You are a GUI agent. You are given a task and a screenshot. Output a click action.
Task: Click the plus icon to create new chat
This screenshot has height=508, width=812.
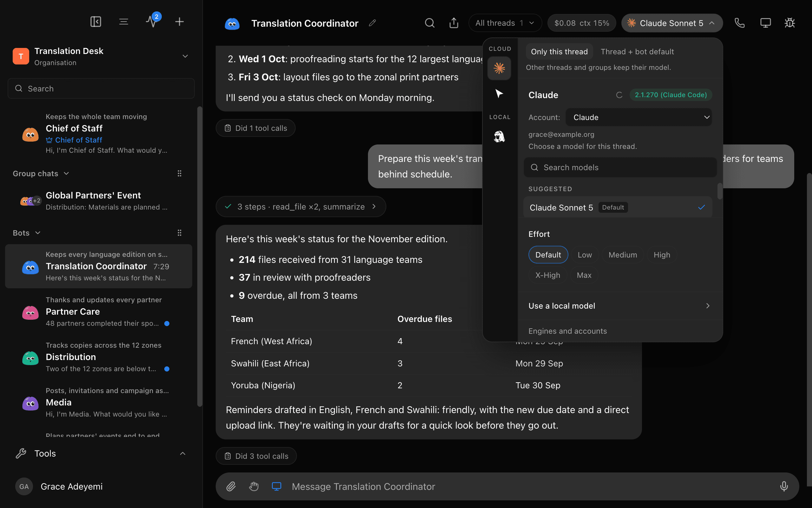(x=180, y=22)
